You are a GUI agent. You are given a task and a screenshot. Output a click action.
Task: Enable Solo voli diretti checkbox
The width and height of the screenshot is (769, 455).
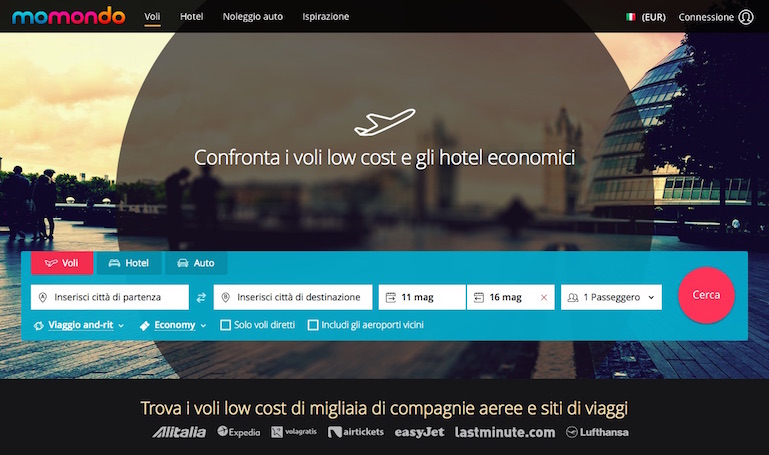pyautogui.click(x=226, y=325)
